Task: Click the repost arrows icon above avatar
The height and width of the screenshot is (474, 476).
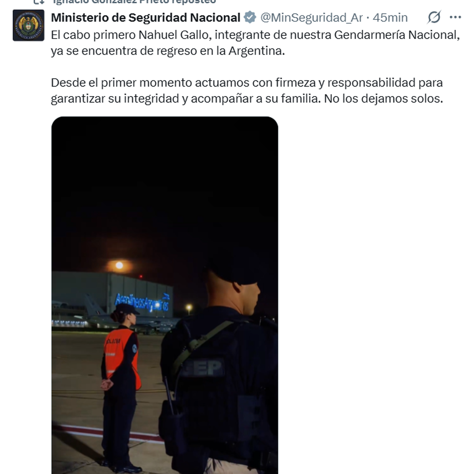Action: tap(38, 2)
